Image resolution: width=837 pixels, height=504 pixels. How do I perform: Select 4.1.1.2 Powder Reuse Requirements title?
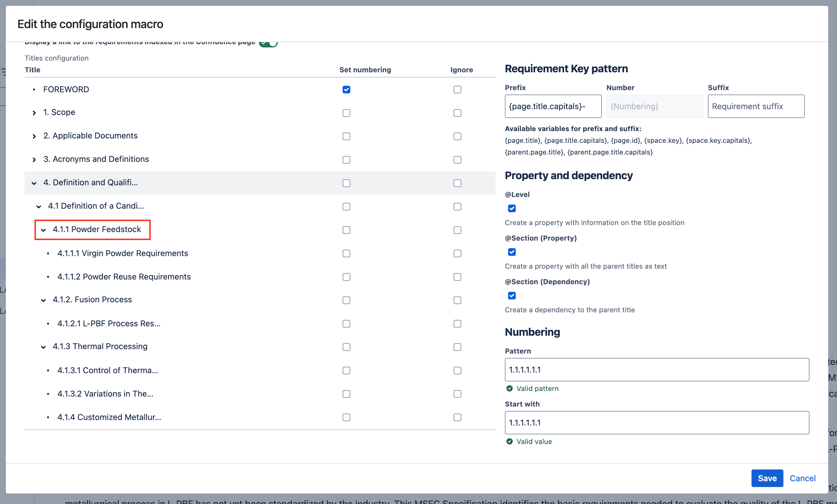124,277
